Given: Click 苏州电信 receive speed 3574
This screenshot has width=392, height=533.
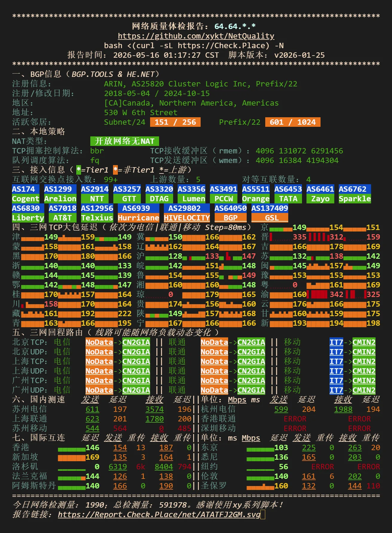Looking at the screenshot, I should 155,409.
